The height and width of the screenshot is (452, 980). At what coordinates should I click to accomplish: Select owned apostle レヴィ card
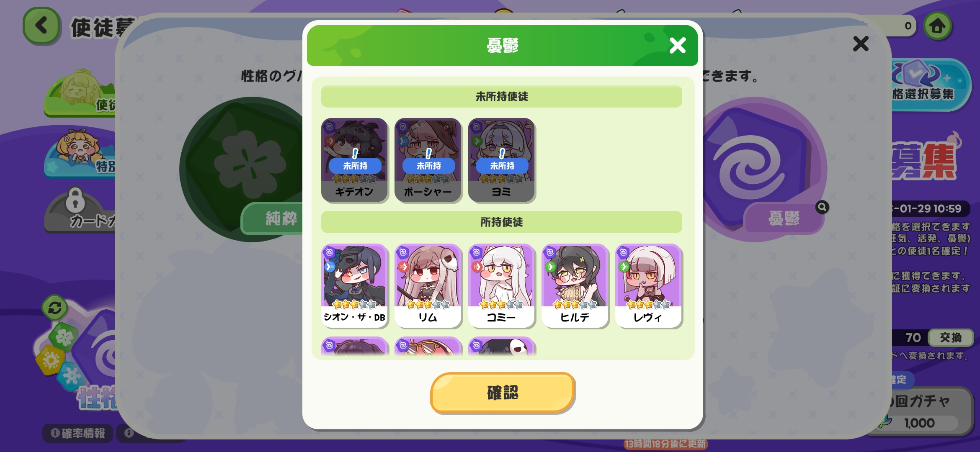pyautogui.click(x=648, y=286)
